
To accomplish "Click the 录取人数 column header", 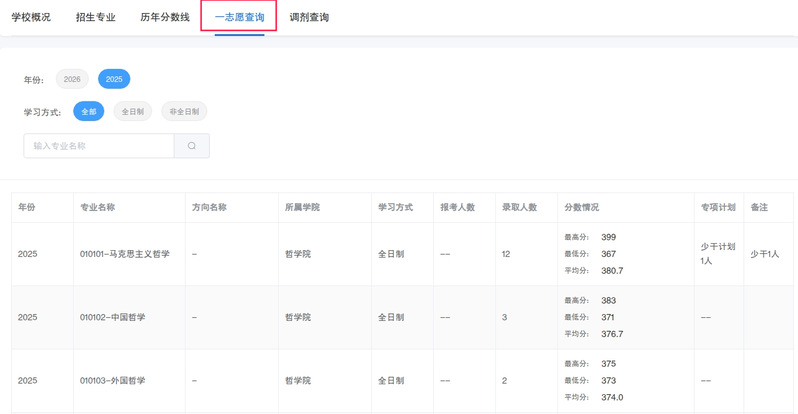I will 519,207.
